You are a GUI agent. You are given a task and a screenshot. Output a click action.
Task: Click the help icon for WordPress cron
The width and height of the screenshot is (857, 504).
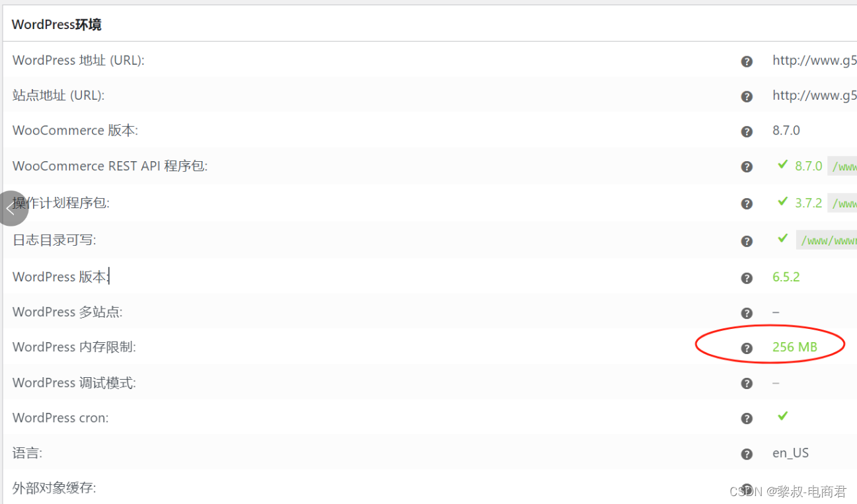tap(747, 418)
